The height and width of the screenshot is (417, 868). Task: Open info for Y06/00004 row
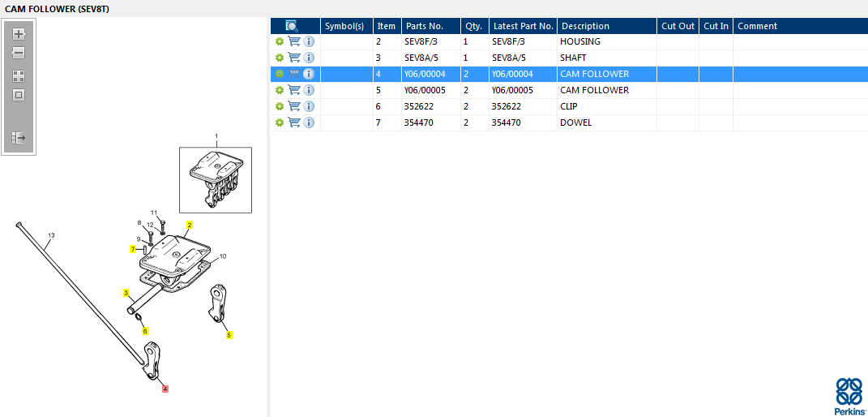(309, 74)
